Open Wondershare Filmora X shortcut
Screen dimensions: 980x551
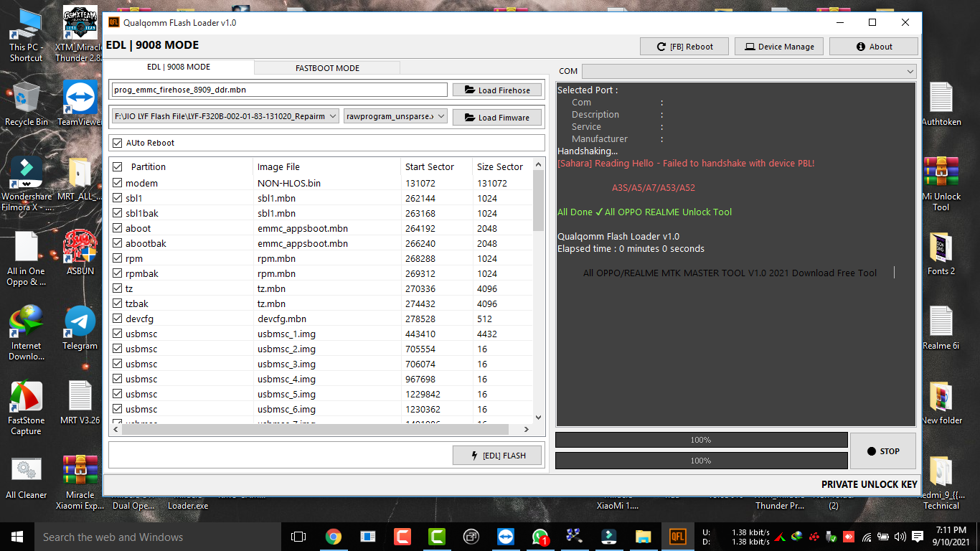coord(27,183)
